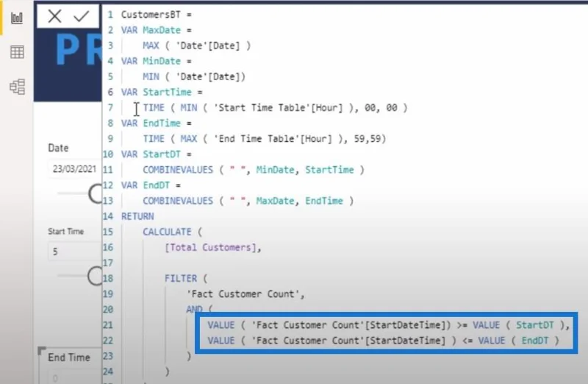Image resolution: width=588 pixels, height=384 pixels.
Task: Click the StartTime variable on line 6
Action: pos(168,93)
